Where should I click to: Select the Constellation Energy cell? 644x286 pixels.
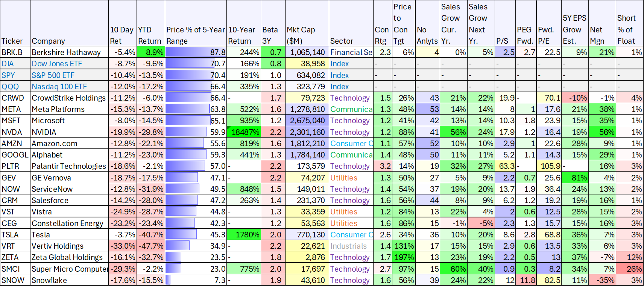point(70,223)
